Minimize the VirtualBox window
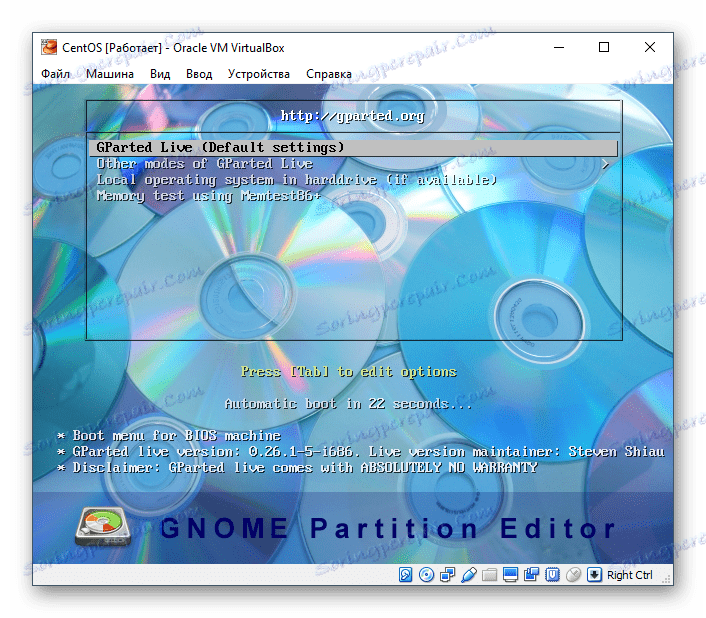The width and height of the screenshot is (706, 618). pyautogui.click(x=559, y=47)
